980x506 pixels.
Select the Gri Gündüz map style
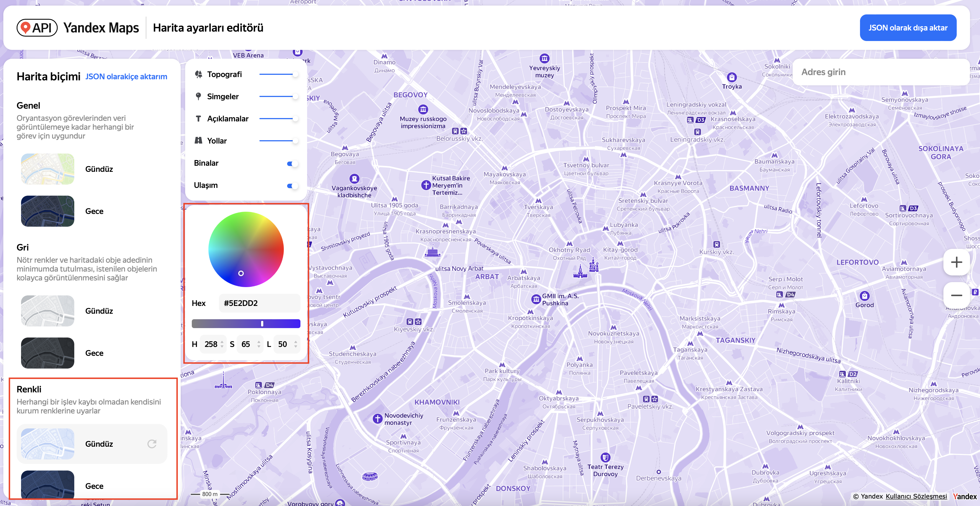[92, 311]
